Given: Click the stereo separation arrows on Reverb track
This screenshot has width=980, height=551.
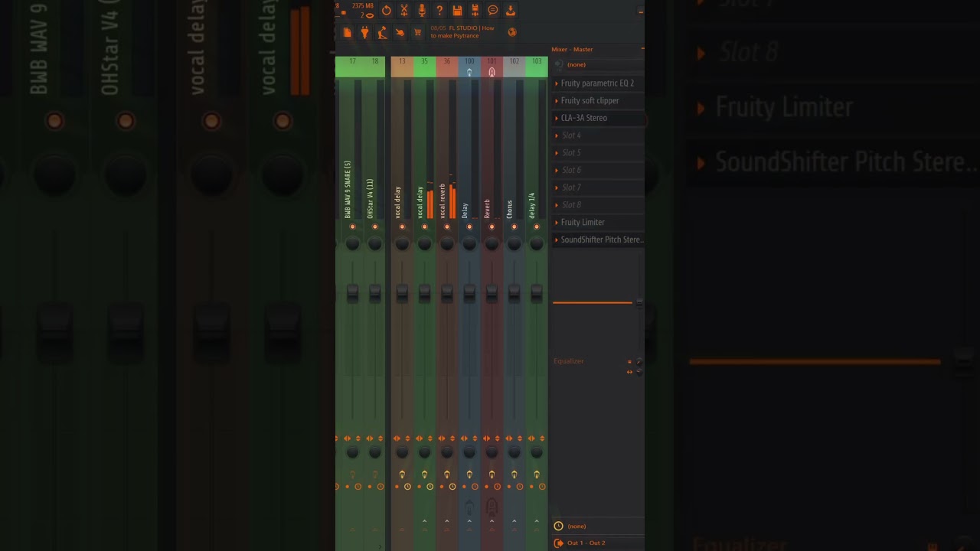Looking at the screenshot, I should pos(486,439).
